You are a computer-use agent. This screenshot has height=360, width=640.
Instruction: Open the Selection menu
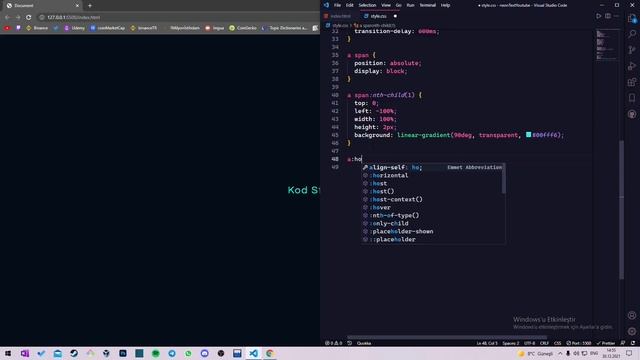(x=367, y=5)
